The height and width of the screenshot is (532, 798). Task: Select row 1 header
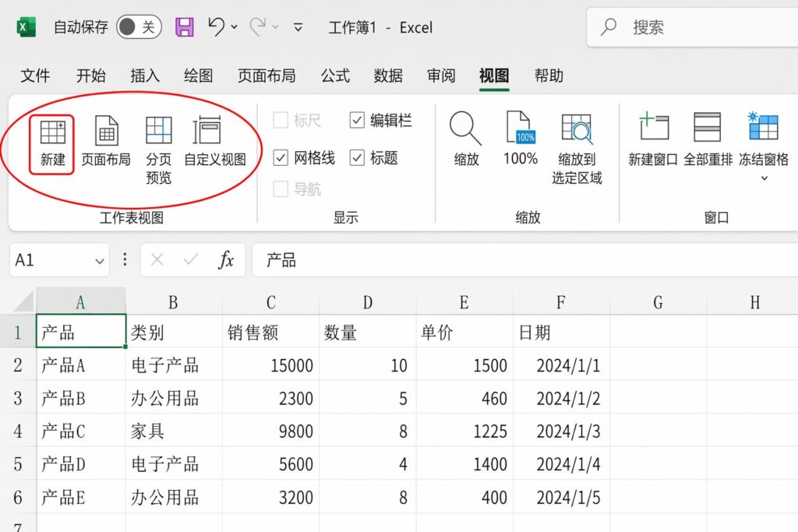(18, 332)
